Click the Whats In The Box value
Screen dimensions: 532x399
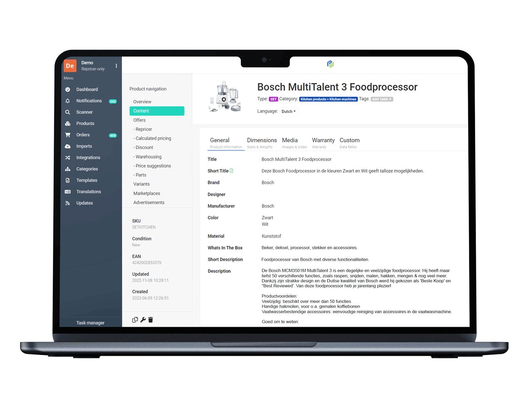310,248
